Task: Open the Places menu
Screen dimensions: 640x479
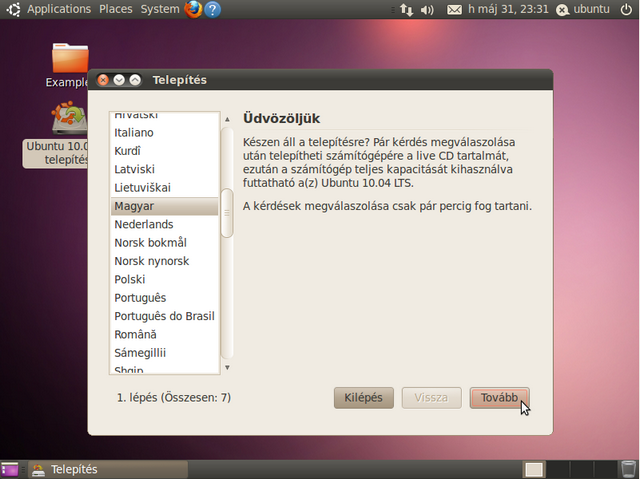Action: pyautogui.click(x=115, y=9)
